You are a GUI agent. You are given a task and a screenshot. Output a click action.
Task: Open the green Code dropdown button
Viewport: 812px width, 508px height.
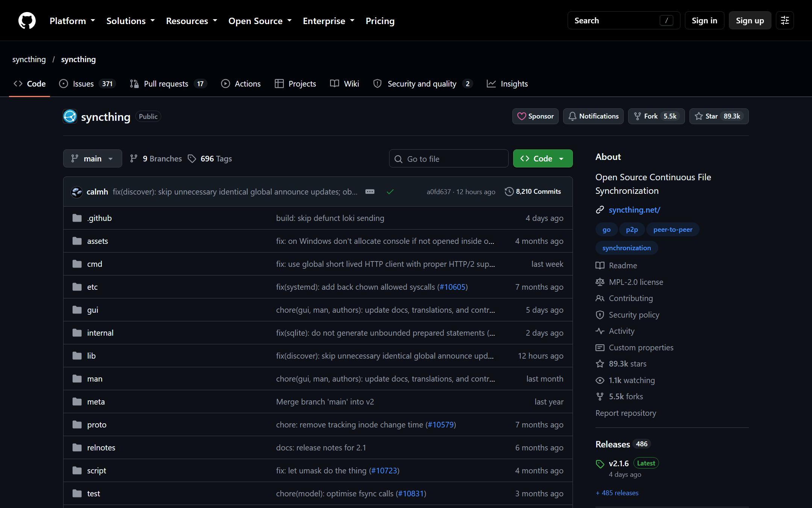(543, 158)
